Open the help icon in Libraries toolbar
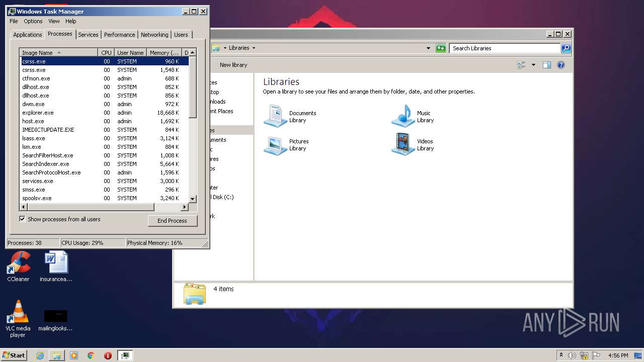Image resolution: width=644 pixels, height=362 pixels. pos(561,65)
